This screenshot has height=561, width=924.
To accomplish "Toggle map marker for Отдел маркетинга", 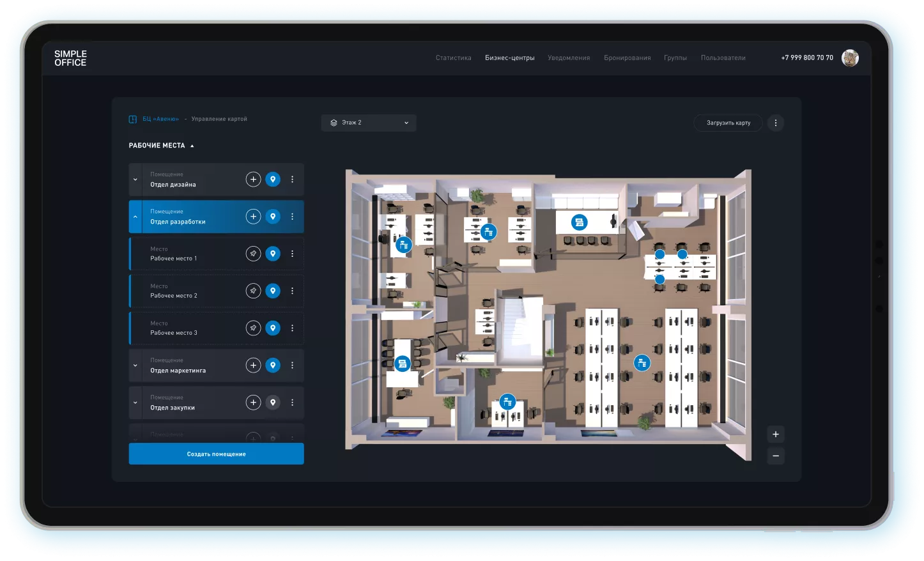I will (273, 365).
